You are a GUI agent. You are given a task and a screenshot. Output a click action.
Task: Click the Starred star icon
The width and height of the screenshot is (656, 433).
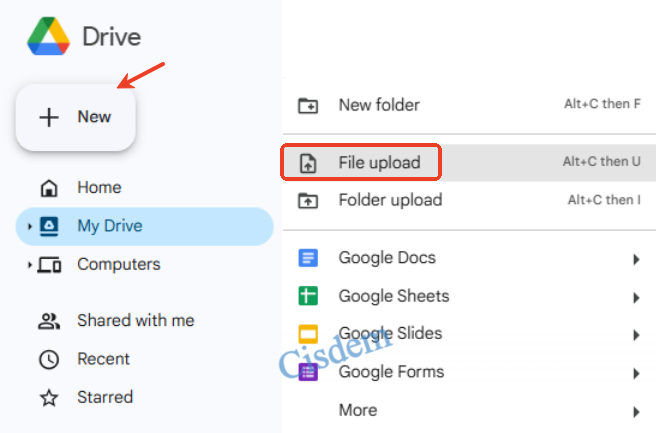[x=49, y=398]
